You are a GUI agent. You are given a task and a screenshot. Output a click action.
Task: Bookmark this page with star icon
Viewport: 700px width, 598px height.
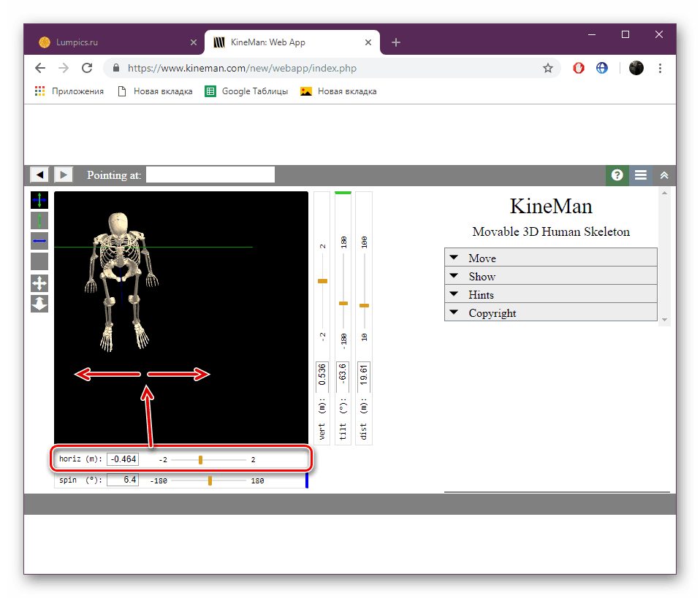(x=548, y=69)
